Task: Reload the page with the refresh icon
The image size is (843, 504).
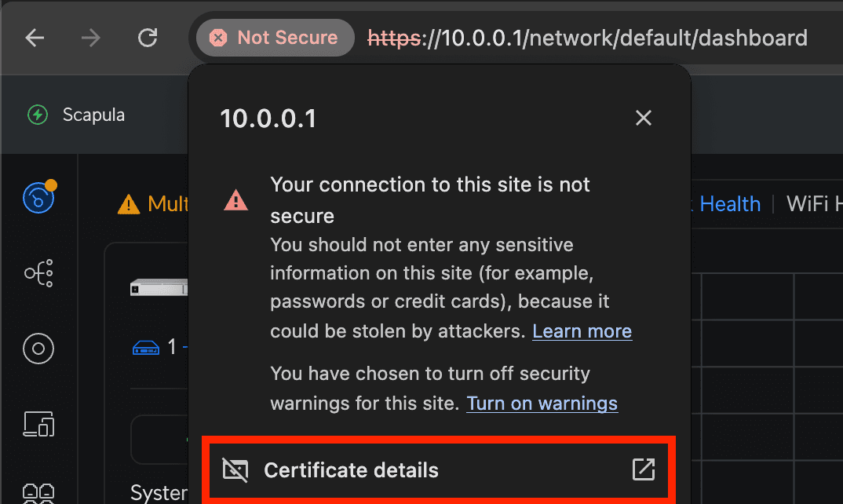Action: (148, 37)
